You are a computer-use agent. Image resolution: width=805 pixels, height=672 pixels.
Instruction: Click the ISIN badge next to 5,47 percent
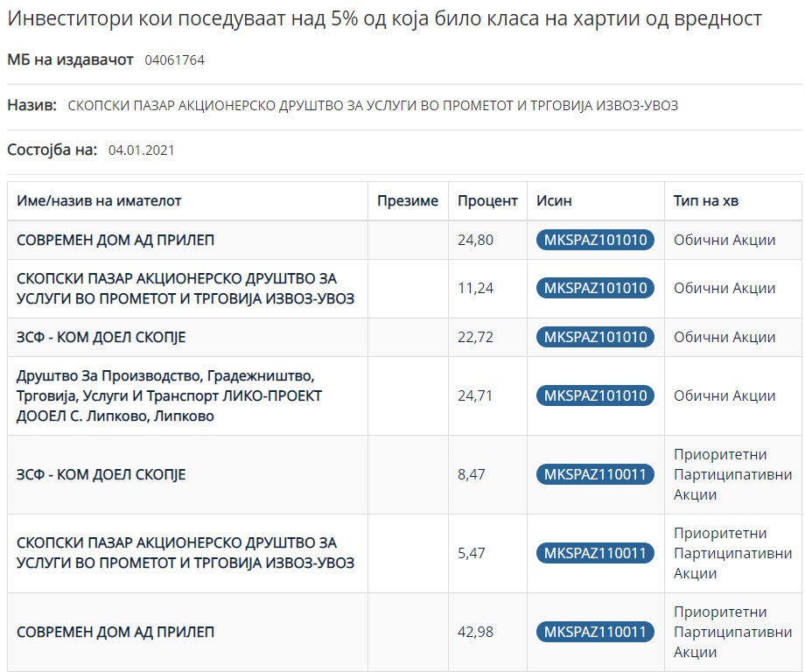coord(595,553)
